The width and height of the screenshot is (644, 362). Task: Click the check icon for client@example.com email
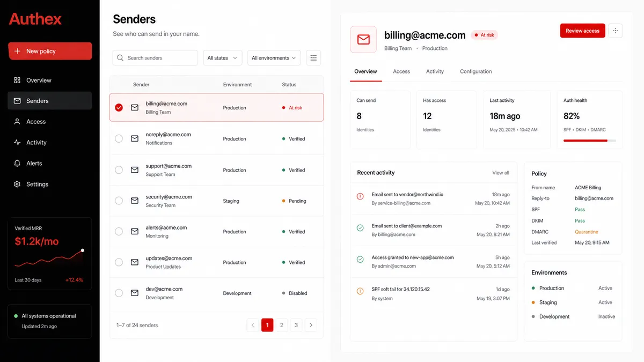tap(360, 228)
